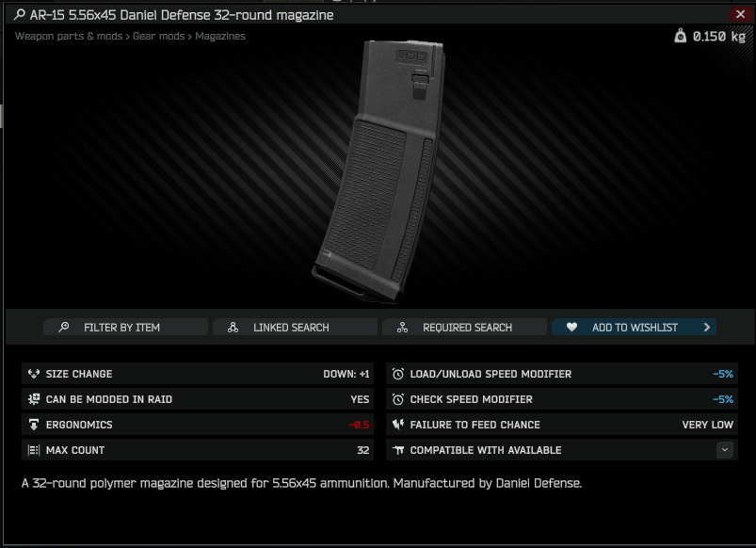The height and width of the screenshot is (548, 756).
Task: Click the Required Search tree icon
Action: coord(402,327)
